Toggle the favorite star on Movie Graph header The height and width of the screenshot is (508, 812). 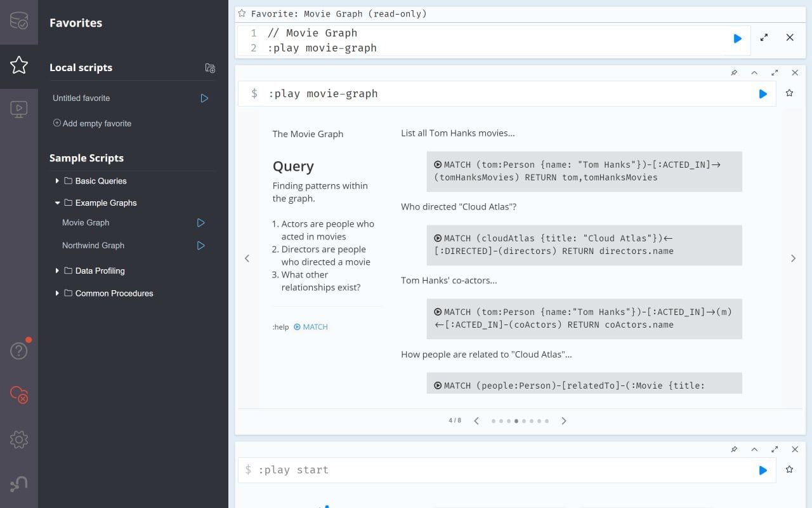(x=240, y=13)
